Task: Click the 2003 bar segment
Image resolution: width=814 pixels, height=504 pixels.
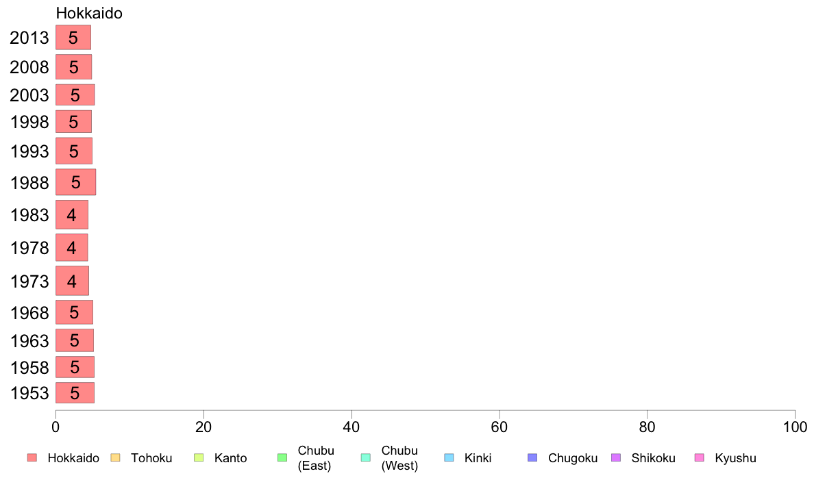Action: click(x=75, y=95)
